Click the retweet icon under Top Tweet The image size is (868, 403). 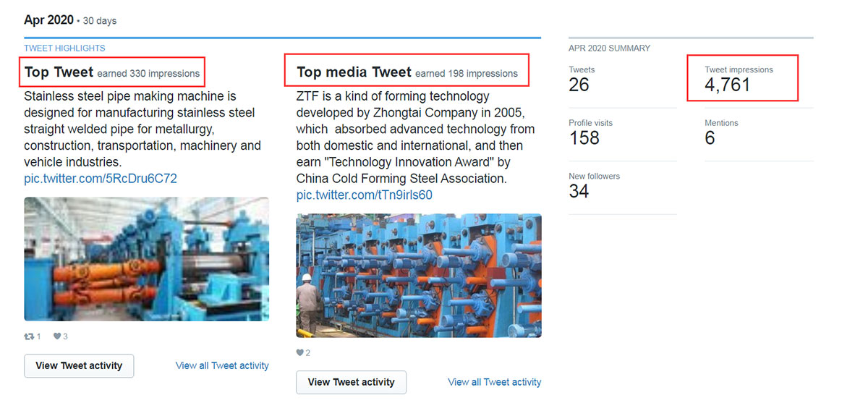(30, 336)
